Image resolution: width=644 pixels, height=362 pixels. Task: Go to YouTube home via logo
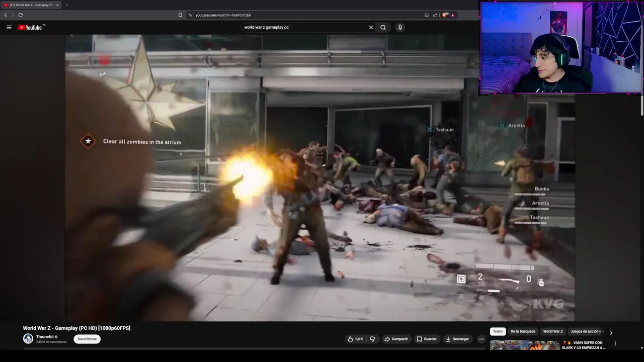point(30,27)
